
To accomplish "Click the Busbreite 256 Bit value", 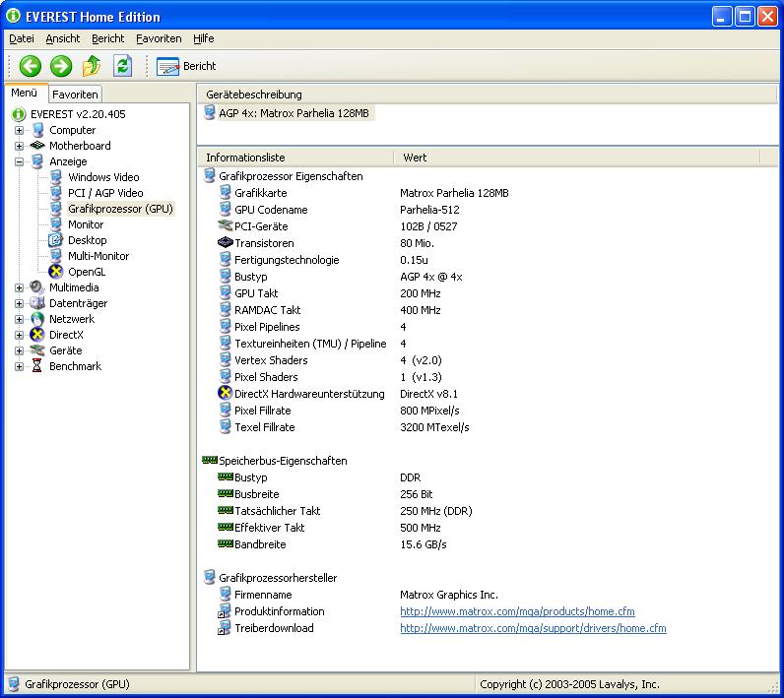I will pos(416,494).
